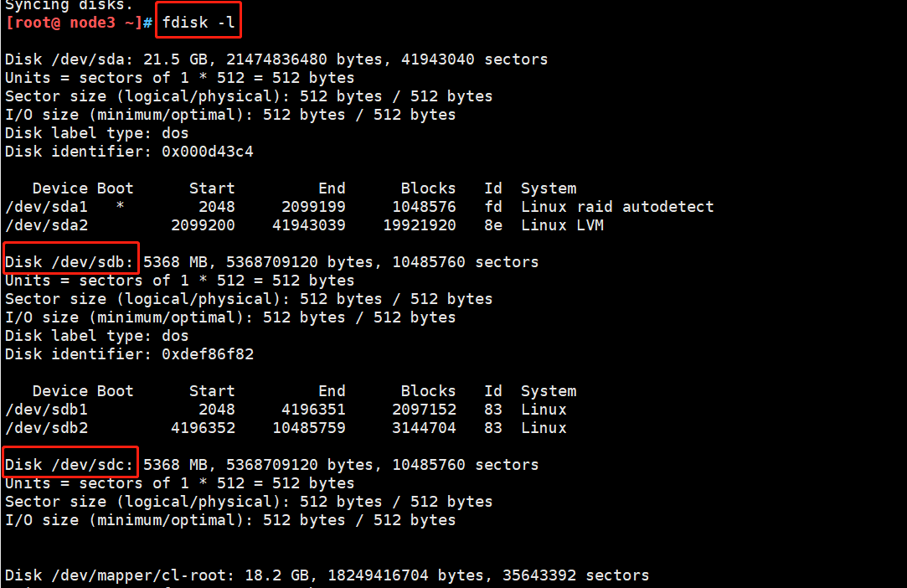Click End value '10485759' for sdb2
Screen dimensions: 907x588
pos(309,428)
